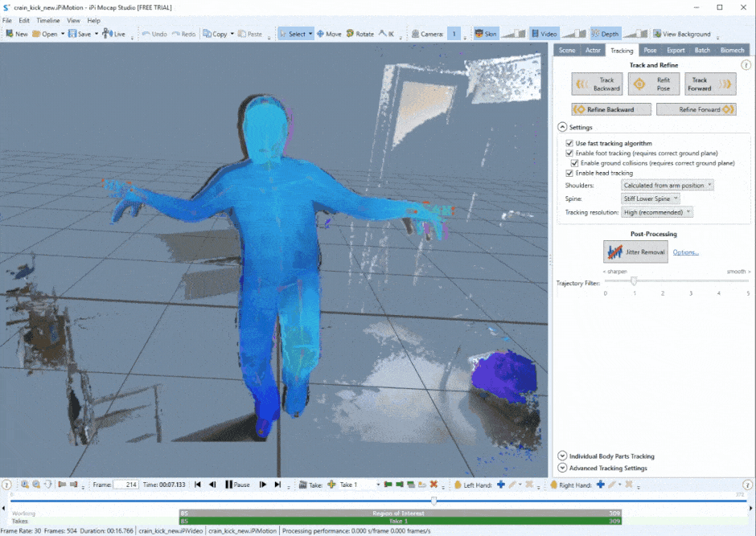Jump to the first frame
756x536 pixels.
coord(198,485)
